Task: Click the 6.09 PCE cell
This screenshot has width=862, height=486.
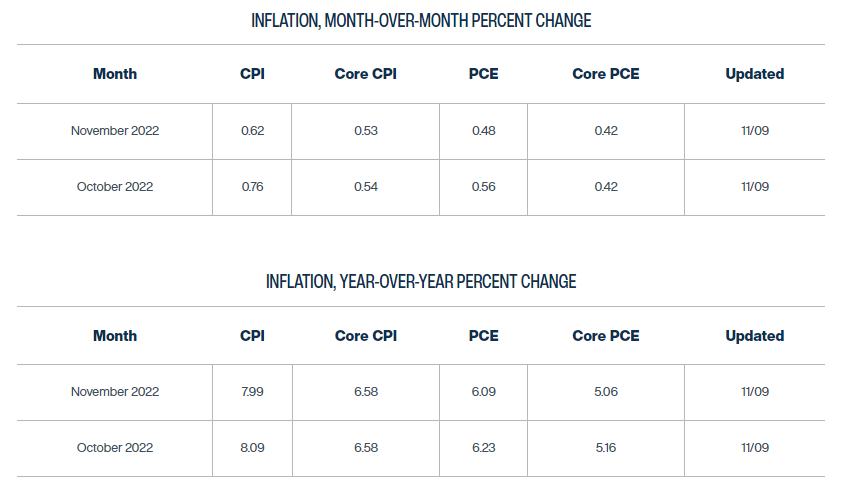Action: point(484,392)
